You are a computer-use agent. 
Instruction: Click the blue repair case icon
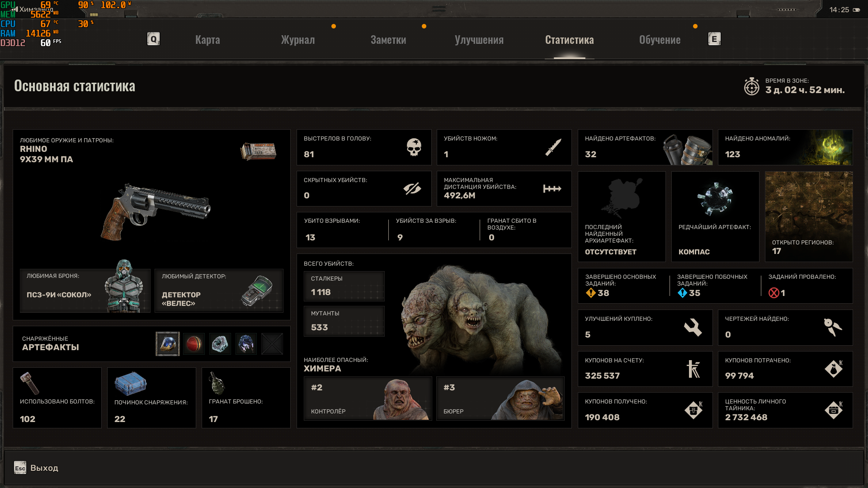coord(131,383)
